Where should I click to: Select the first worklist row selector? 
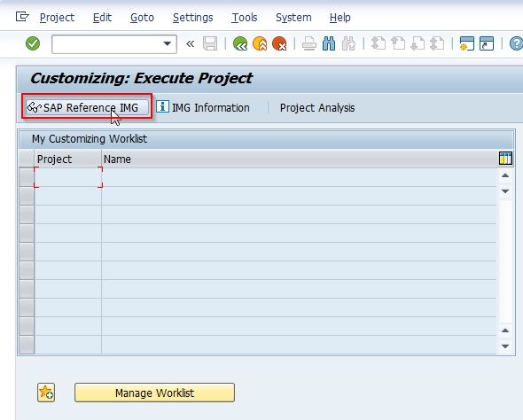(27, 177)
